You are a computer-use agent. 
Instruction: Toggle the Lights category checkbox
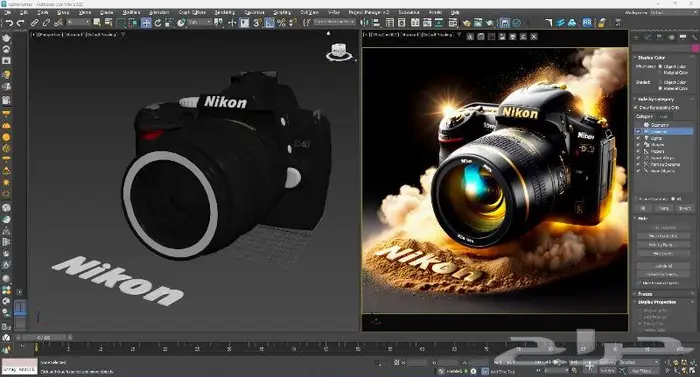click(638, 138)
